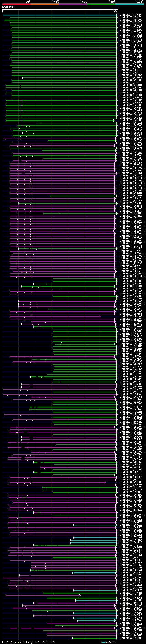
Task: Select the UniRef100_A9SVY4 label
Action: pyautogui.click(x=131, y=25)
